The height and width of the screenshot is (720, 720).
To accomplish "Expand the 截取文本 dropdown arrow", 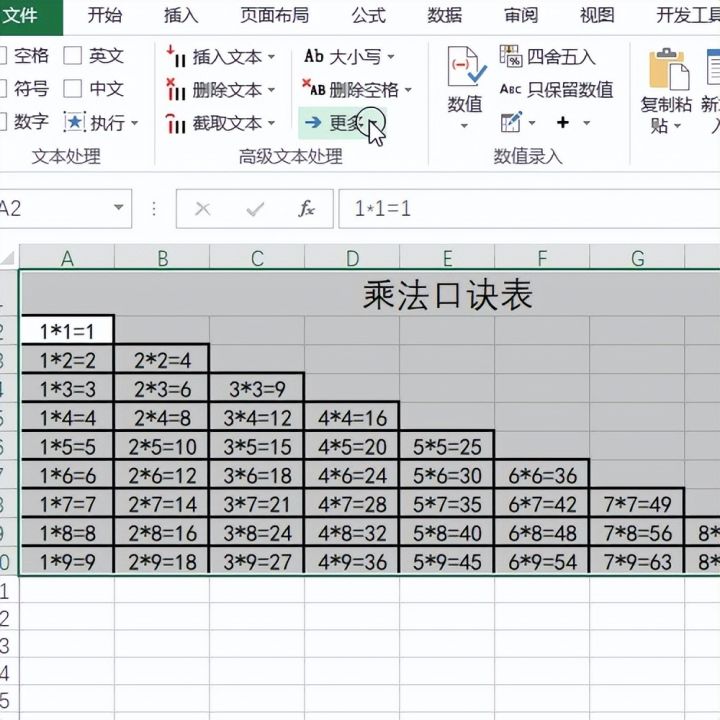I will (x=271, y=123).
